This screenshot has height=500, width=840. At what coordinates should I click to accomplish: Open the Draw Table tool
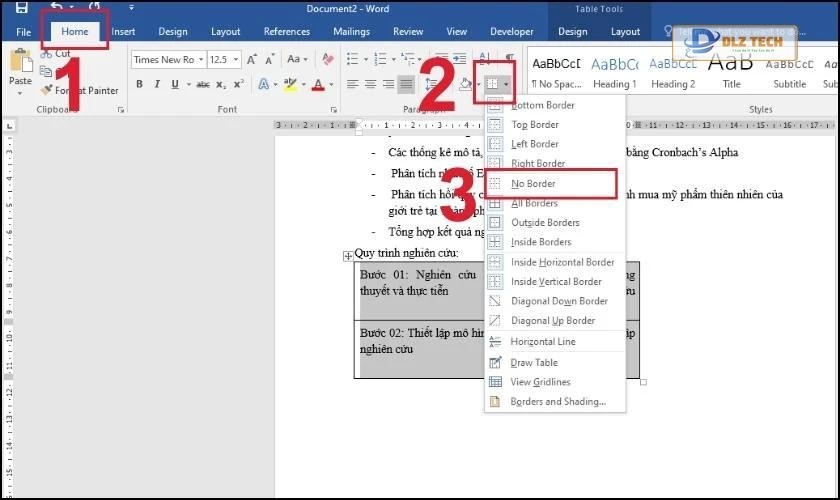(534, 363)
